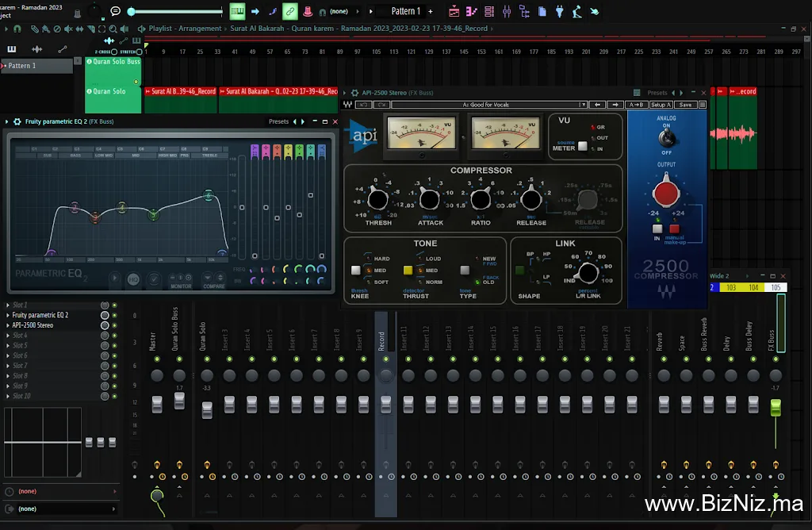The image size is (812, 530).
Task: Add a new pattern with the plus button
Action: (x=431, y=11)
